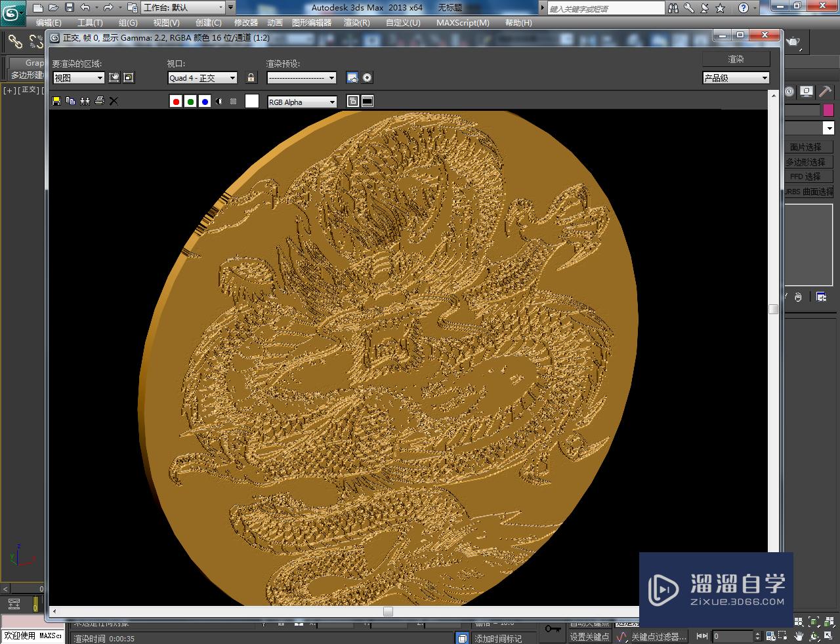Select the link tool chain icon
The height and width of the screenshot is (644, 840).
coord(15,42)
